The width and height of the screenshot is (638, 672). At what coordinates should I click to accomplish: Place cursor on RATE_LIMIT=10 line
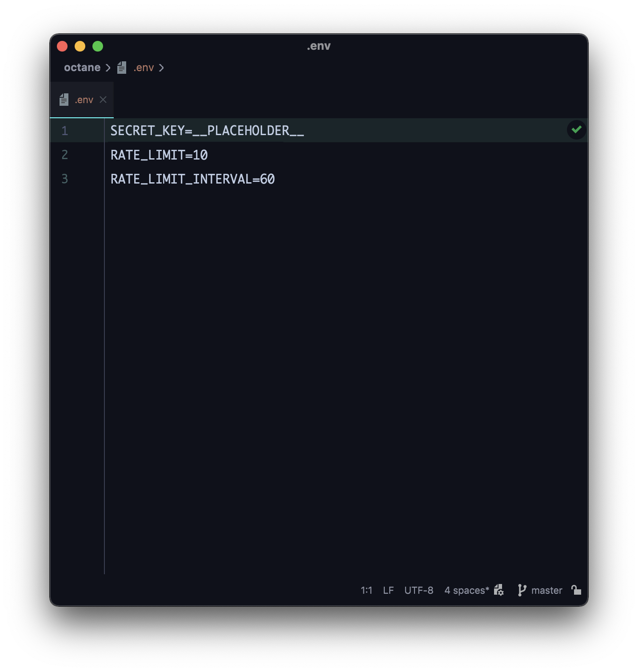tap(159, 155)
